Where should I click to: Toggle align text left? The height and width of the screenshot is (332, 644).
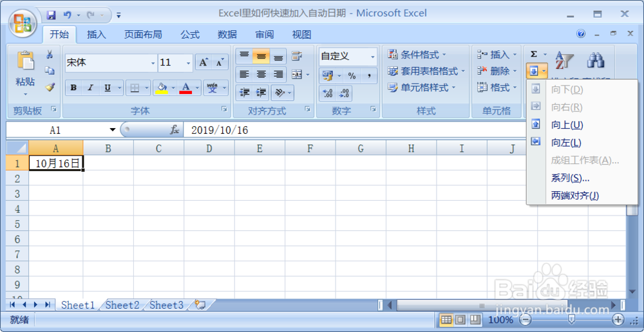[x=244, y=74]
